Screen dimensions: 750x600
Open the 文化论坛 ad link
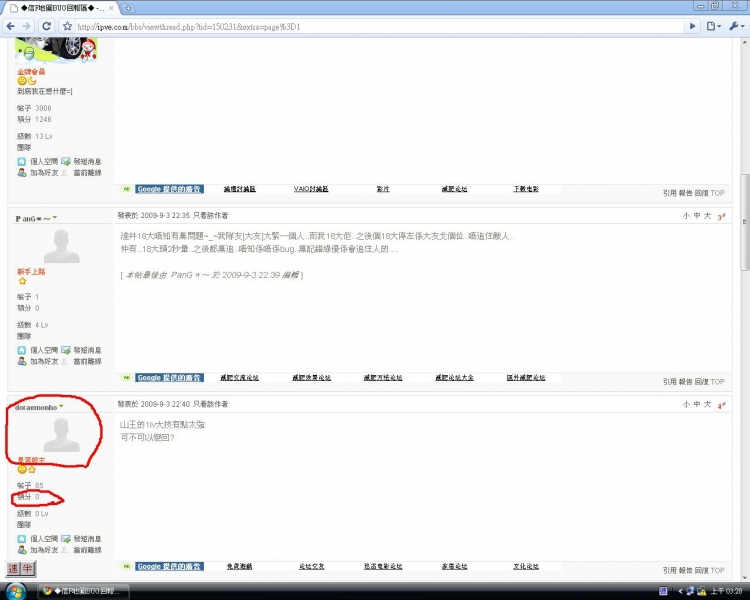pos(526,567)
